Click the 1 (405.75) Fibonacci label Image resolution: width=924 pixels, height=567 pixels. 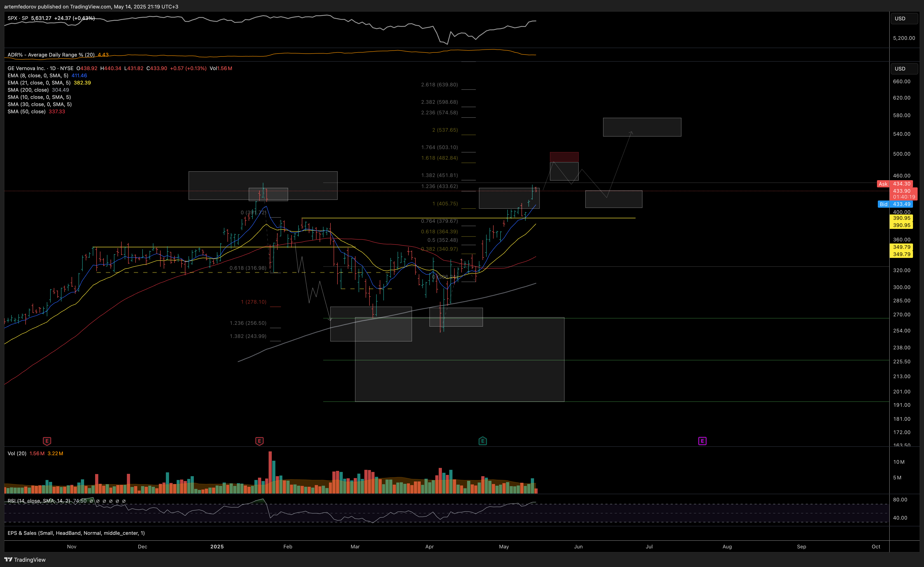coord(445,204)
